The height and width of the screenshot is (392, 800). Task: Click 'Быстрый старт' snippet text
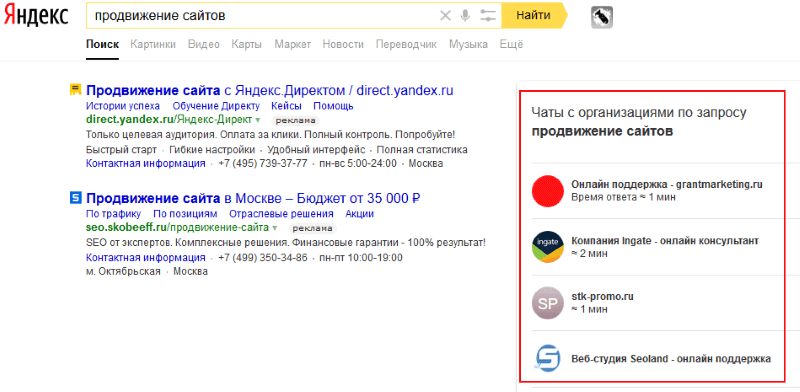click(x=121, y=150)
